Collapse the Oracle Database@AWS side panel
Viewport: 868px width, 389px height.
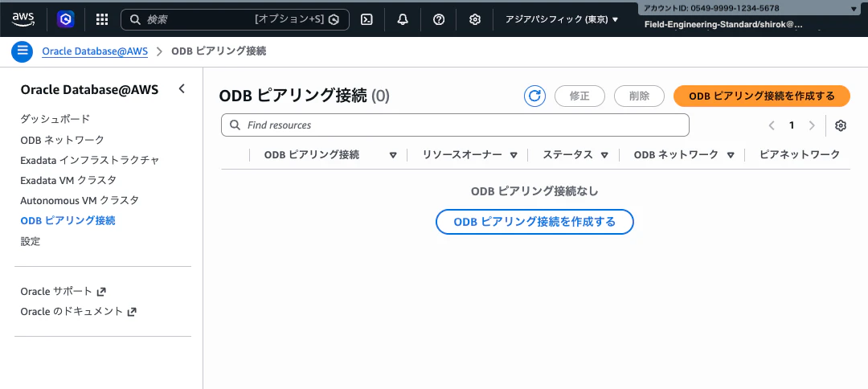click(x=182, y=89)
